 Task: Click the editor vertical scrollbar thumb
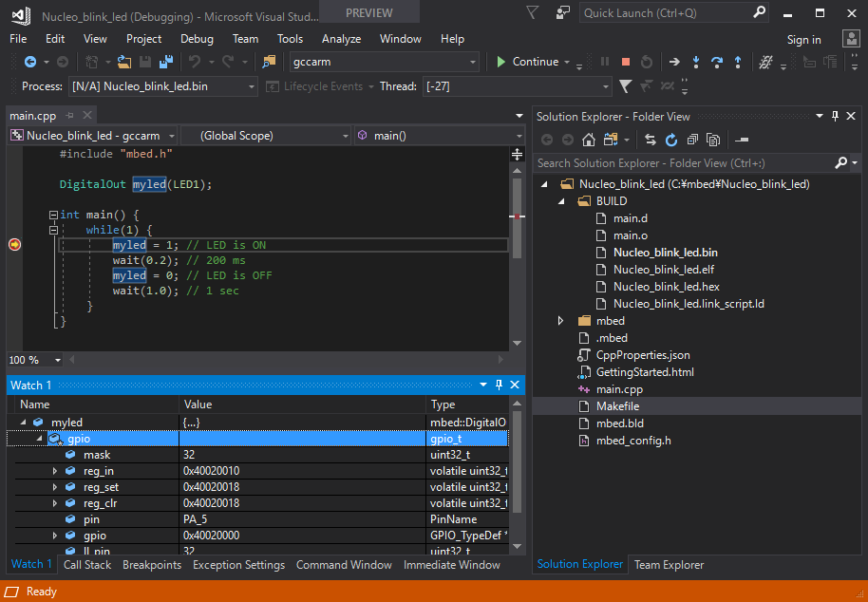(517, 217)
